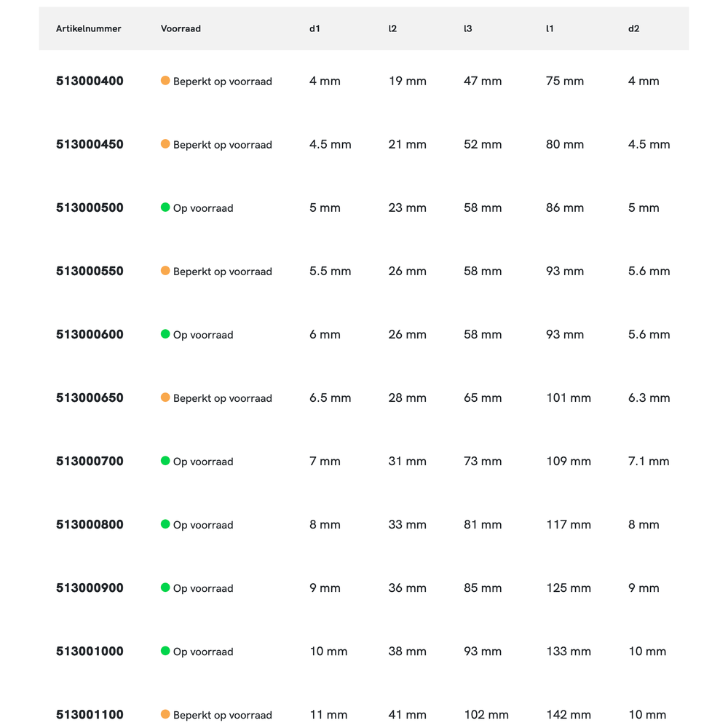
Task: Open article number 513000800
Action: 90,525
